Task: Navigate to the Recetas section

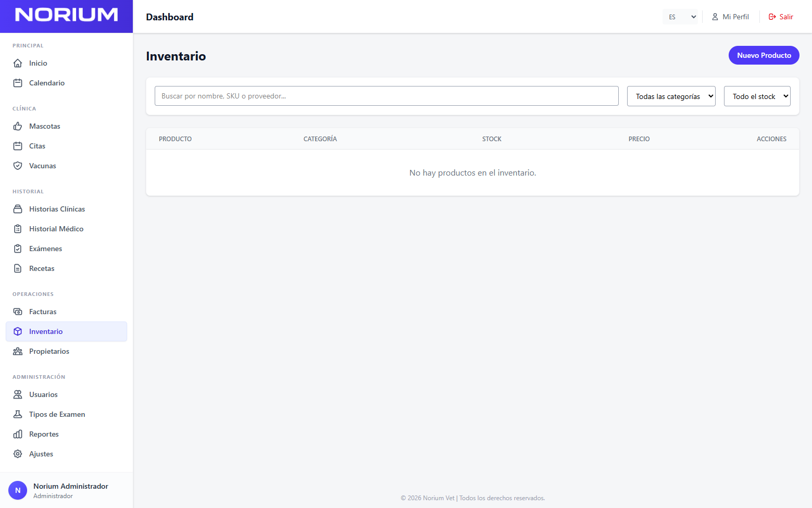Action: (42, 268)
